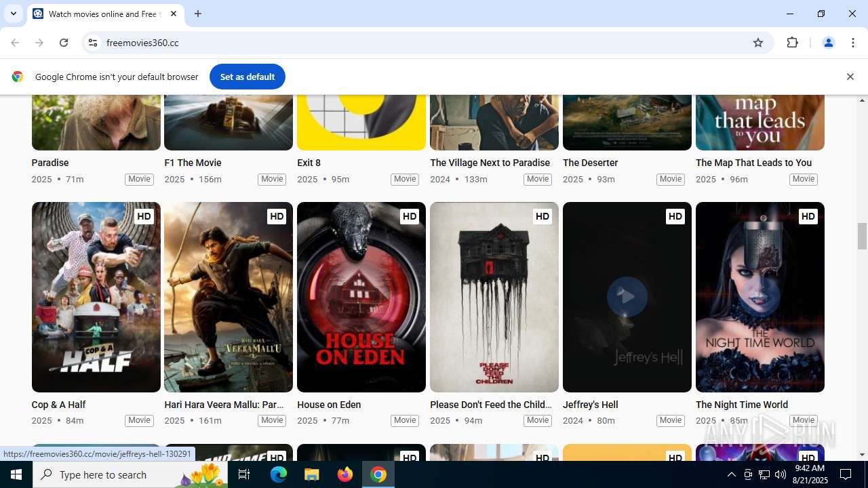The height and width of the screenshot is (488, 868).
Task: Click HD badge on House on Eden
Action: point(410,216)
